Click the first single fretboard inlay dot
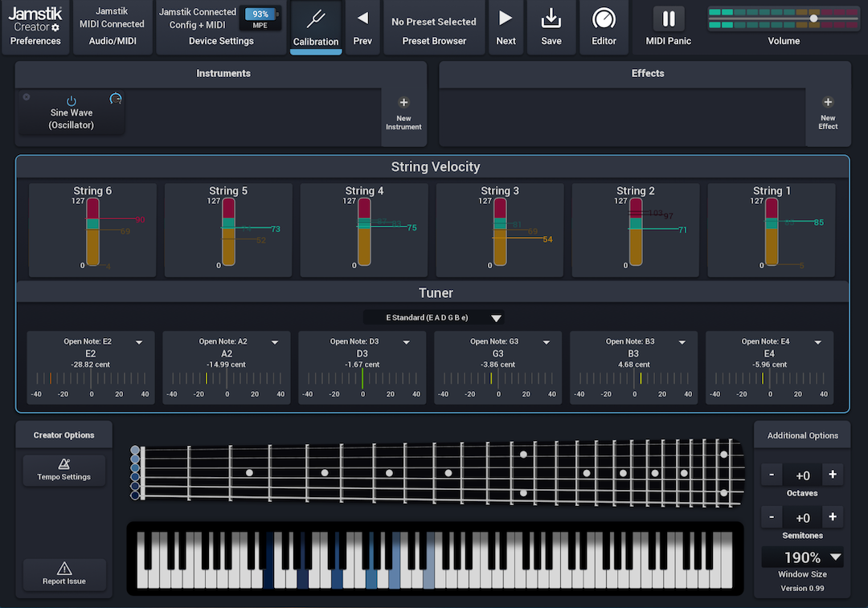 249,472
